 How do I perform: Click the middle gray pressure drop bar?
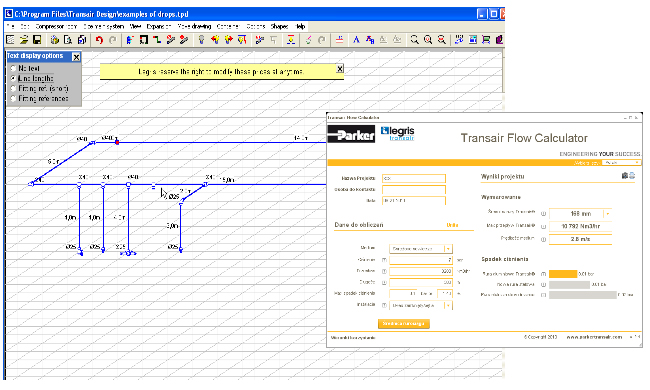click(569, 285)
